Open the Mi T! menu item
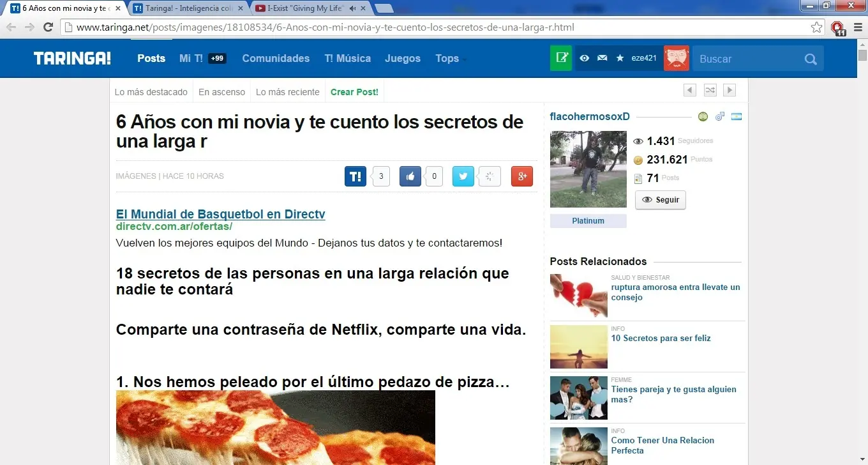Image resolution: width=868 pixels, height=465 pixels. pyautogui.click(x=191, y=58)
